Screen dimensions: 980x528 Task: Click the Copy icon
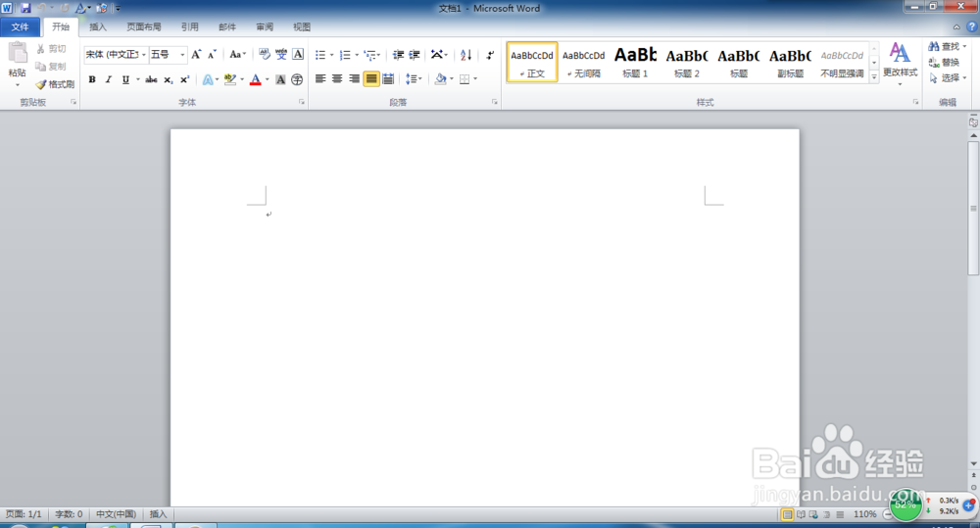click(x=40, y=67)
